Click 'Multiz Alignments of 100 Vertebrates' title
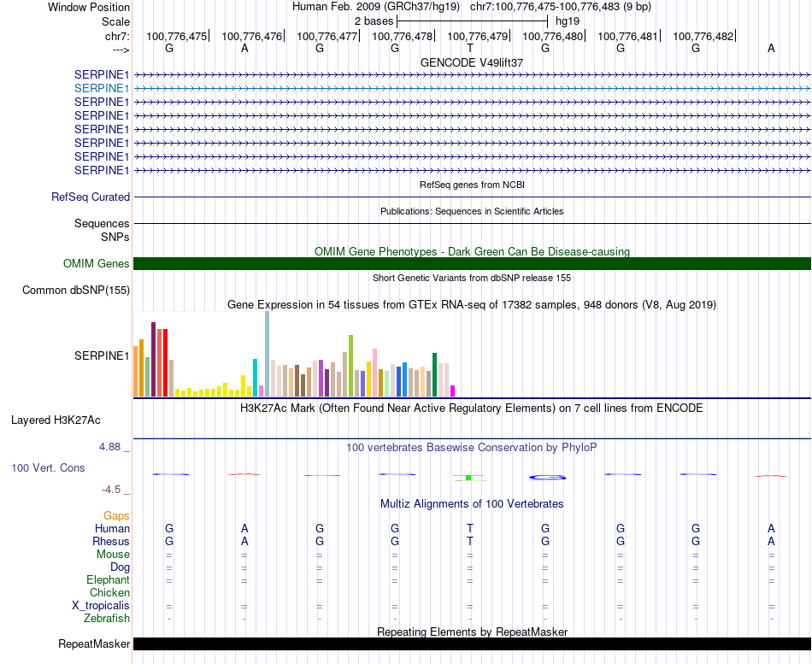Viewport: 812px width, 664px height. (x=472, y=504)
